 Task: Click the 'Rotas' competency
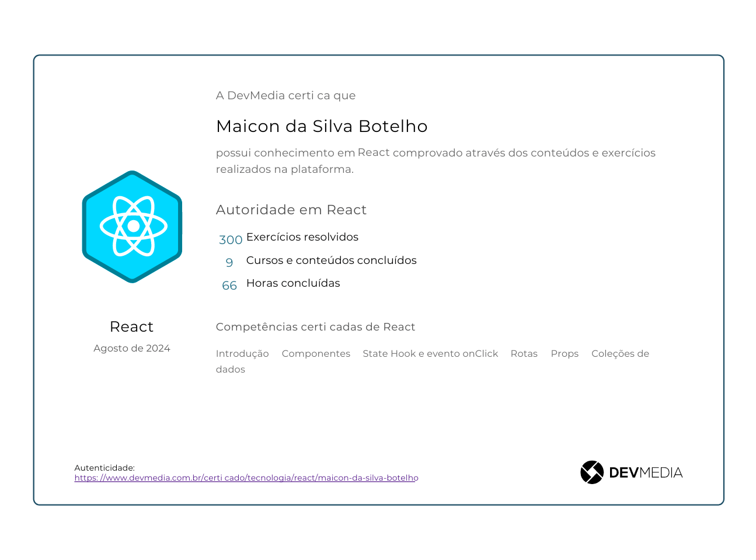coord(524,354)
